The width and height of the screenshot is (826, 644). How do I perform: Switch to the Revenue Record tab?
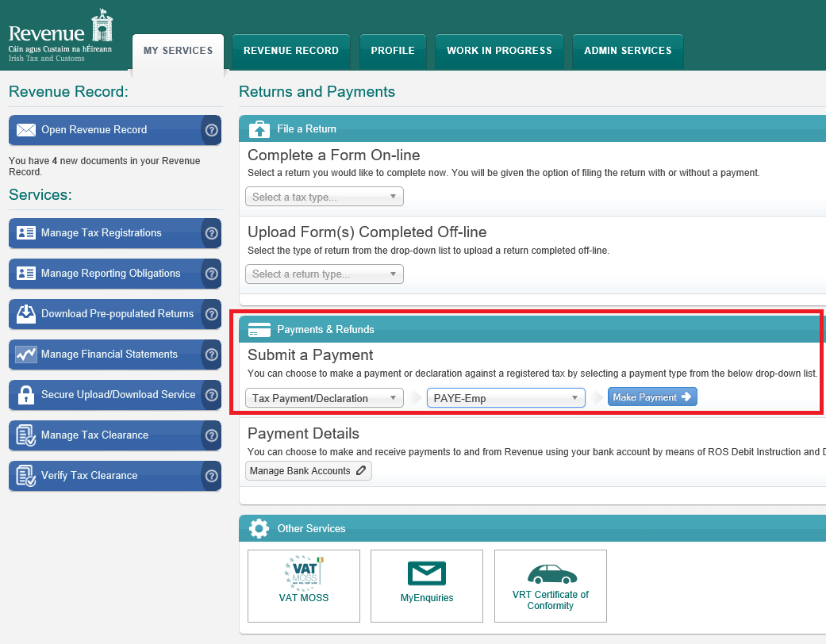291,51
